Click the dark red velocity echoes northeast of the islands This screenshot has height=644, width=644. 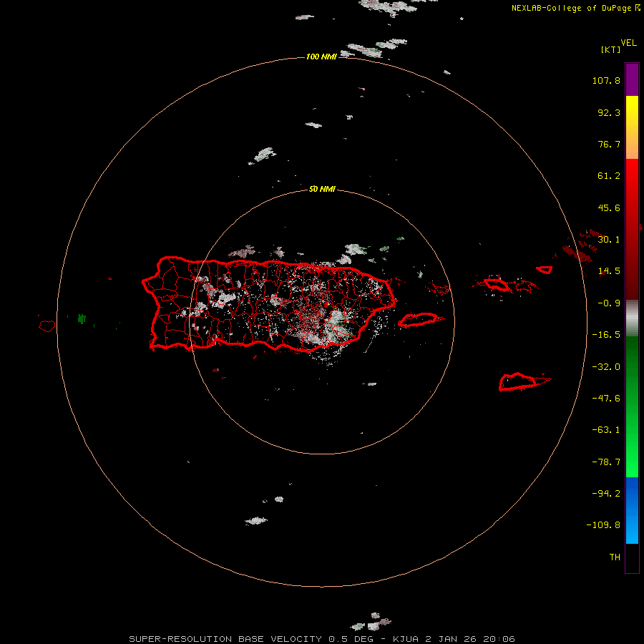581,246
